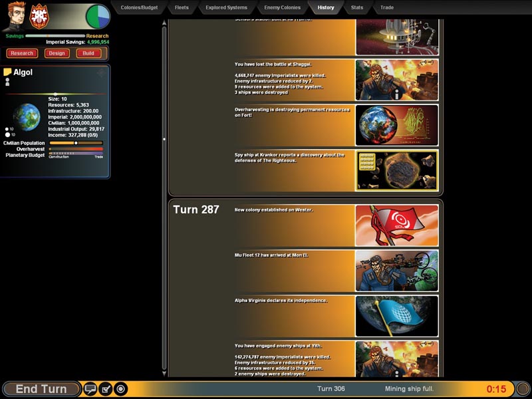Screen dimensions: 532x399
Task: Click the yellow flag icon next to Algol
Action: click(x=7, y=72)
